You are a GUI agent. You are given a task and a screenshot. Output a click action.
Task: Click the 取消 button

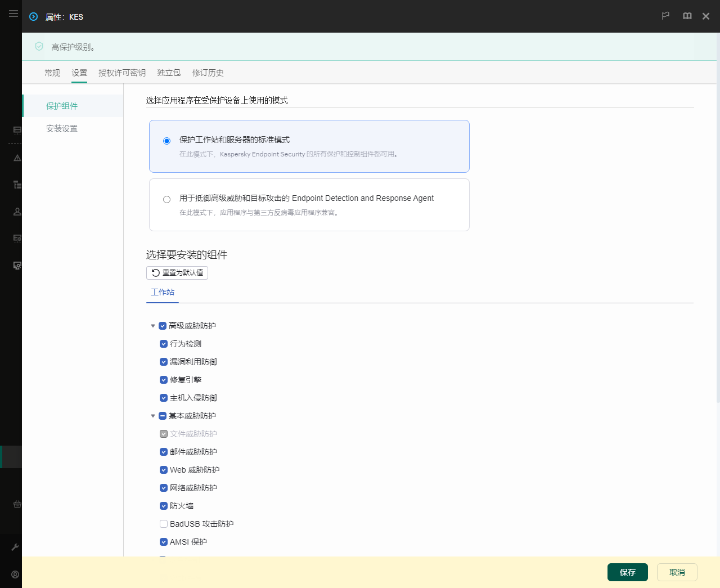coord(677,572)
